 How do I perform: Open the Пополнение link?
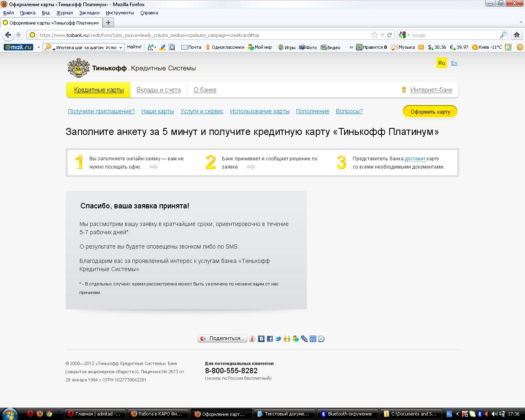[313, 111]
